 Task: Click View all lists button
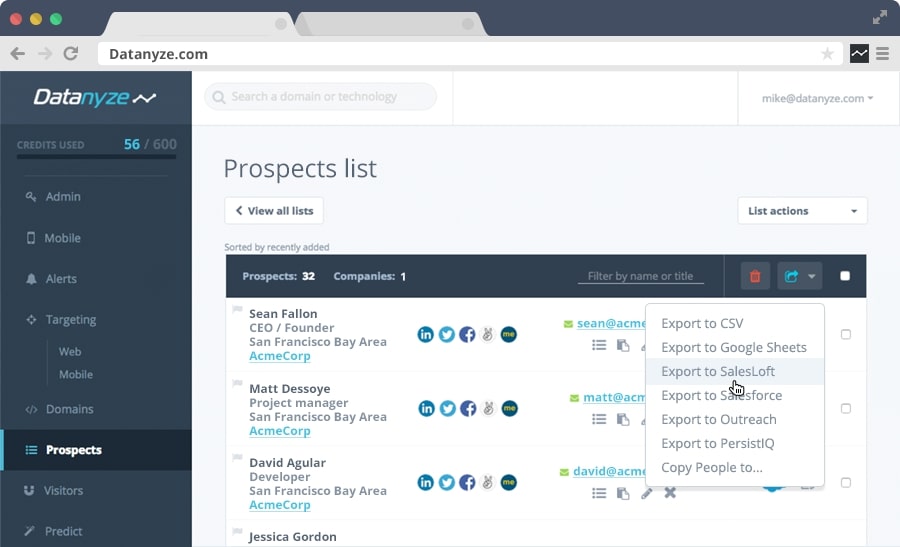pos(274,211)
